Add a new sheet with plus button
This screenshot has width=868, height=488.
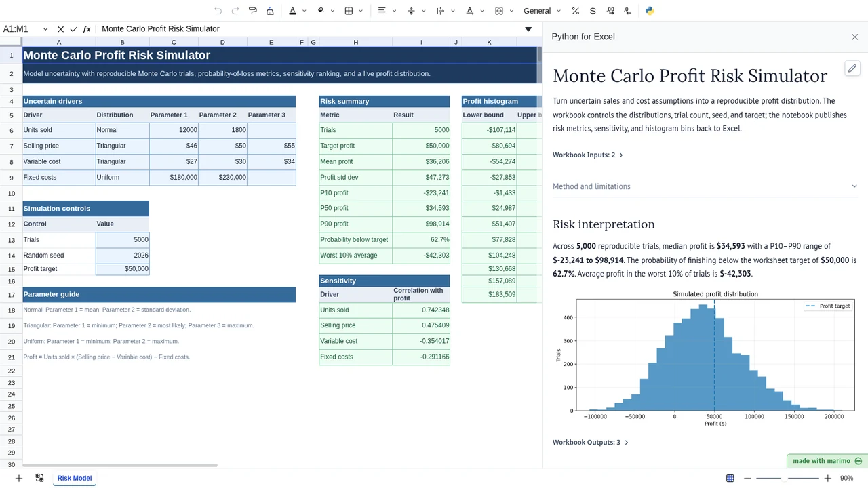tap(19, 478)
